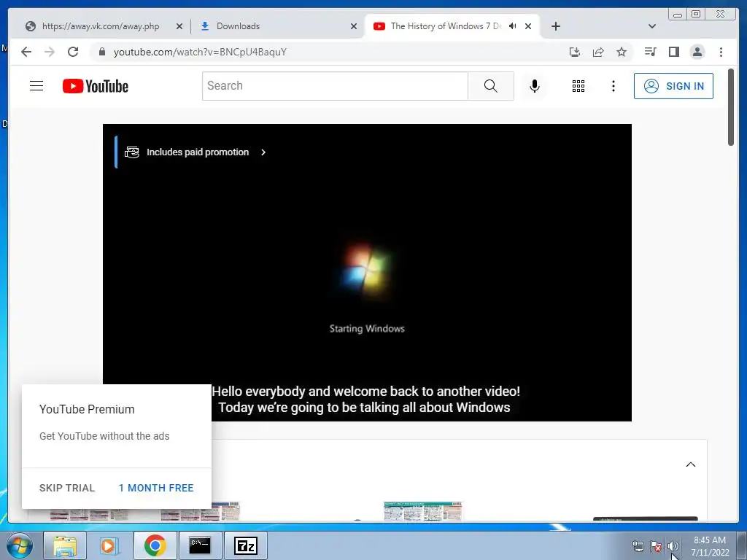Click the SIGN IN button

[673, 86]
